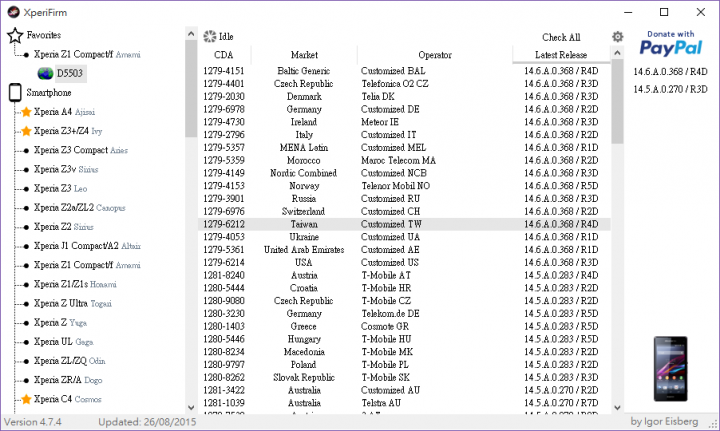
Task: Open the settings gear icon
Action: coord(618,37)
